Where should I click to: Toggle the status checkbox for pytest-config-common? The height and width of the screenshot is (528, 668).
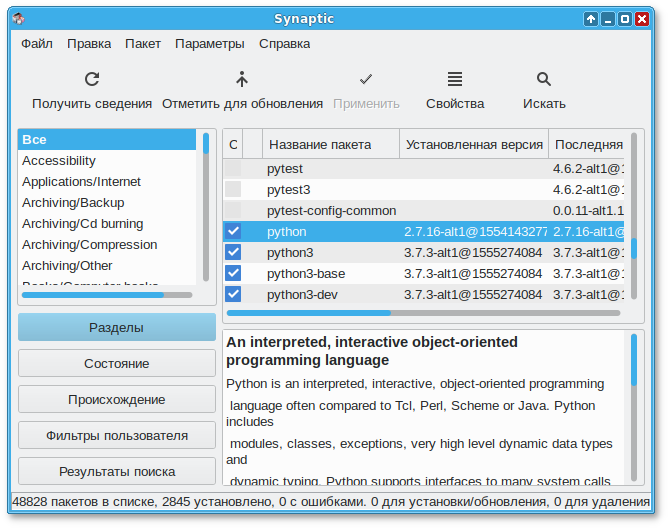click(x=233, y=211)
